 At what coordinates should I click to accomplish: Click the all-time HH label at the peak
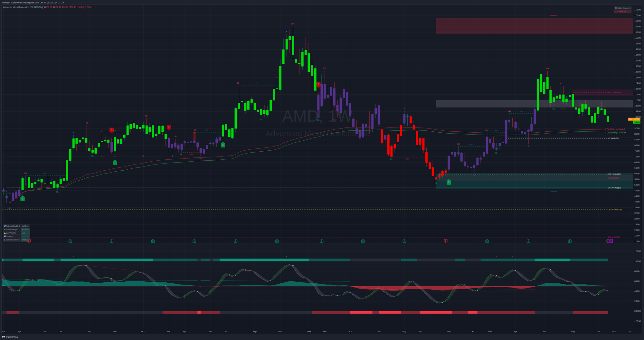coord(293,24)
